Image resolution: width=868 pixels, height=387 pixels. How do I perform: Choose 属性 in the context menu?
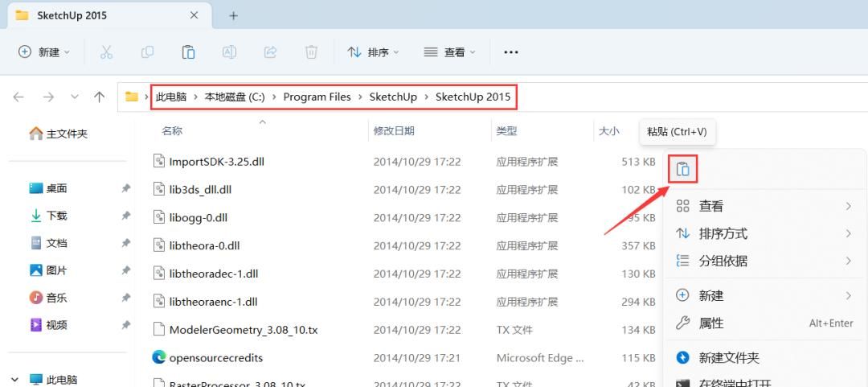tap(764, 323)
